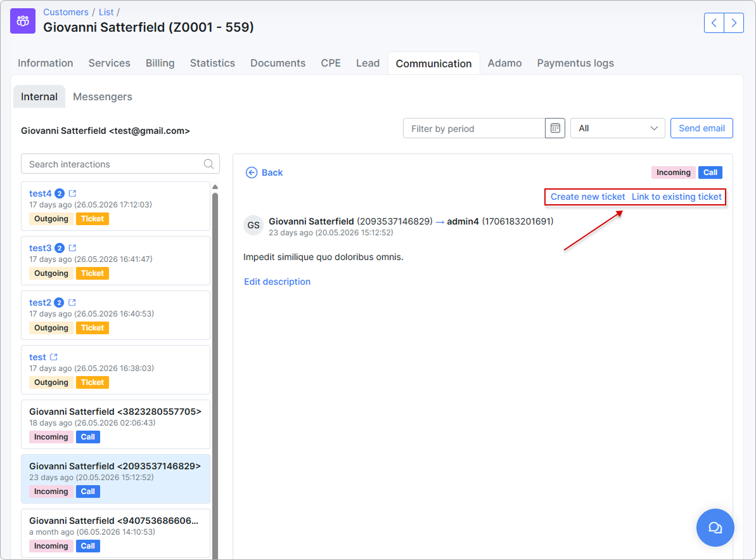Click the scroll-up arrow of interactions list
Viewport: 756px width, 560px height.
[x=215, y=186]
